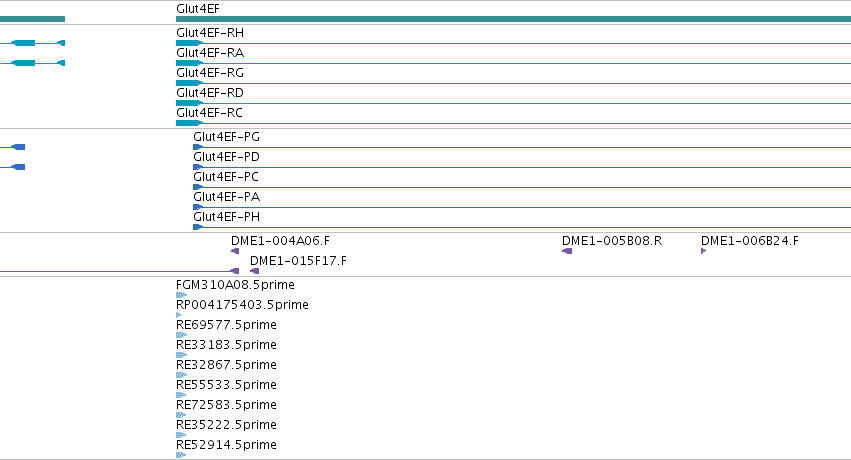Click the Glut4EF-RC transcript label
Screen dimensions: 851x460
point(209,113)
